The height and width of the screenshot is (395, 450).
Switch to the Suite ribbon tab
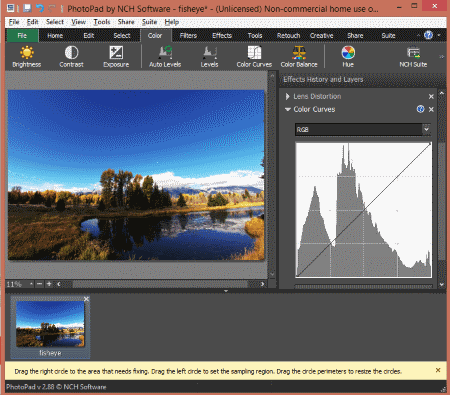pyautogui.click(x=388, y=35)
